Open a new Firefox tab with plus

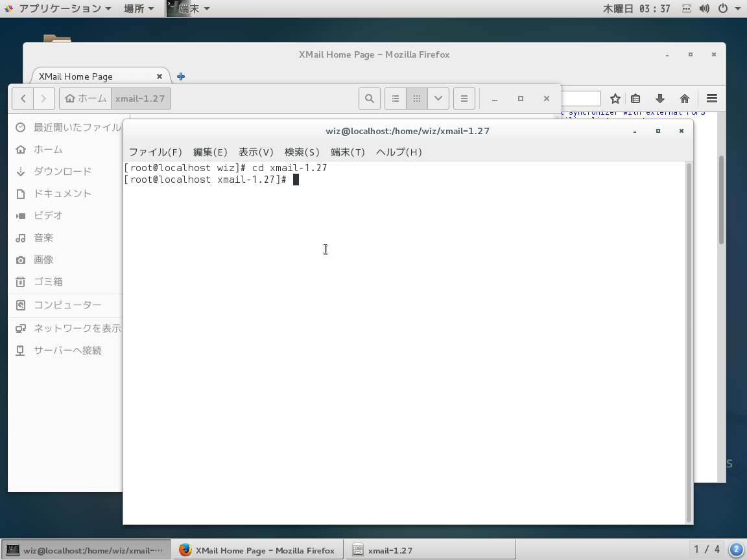pyautogui.click(x=181, y=76)
